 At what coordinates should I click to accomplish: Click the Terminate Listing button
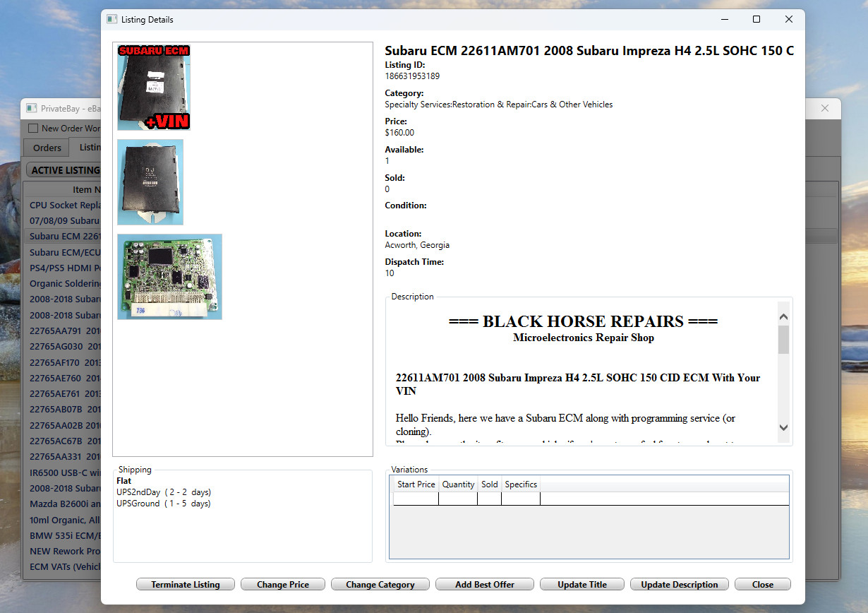click(x=186, y=585)
